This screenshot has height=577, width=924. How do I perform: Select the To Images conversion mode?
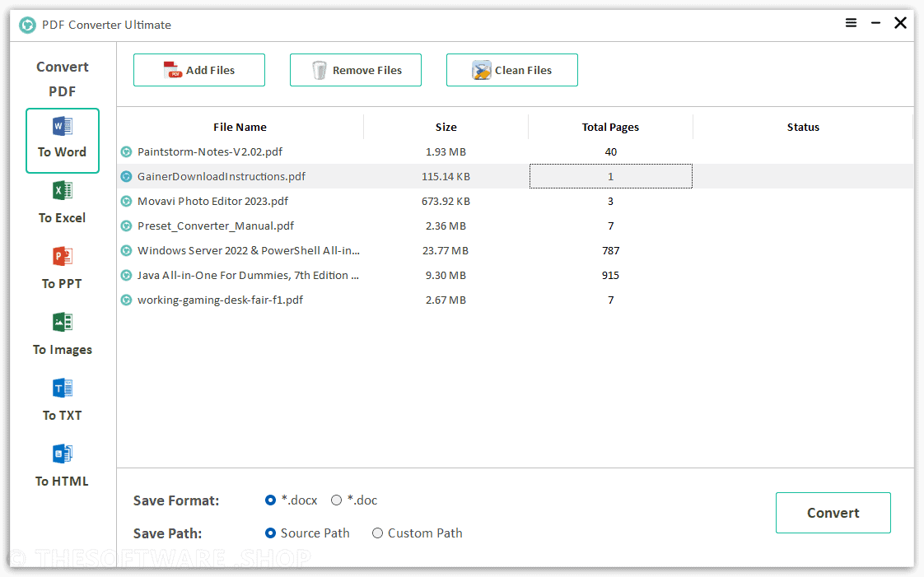point(63,335)
